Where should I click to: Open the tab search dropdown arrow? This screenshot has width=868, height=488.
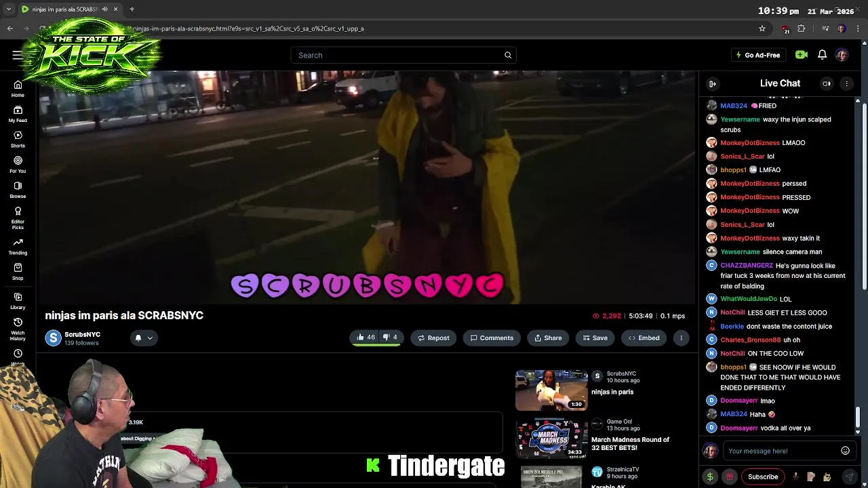point(9,9)
